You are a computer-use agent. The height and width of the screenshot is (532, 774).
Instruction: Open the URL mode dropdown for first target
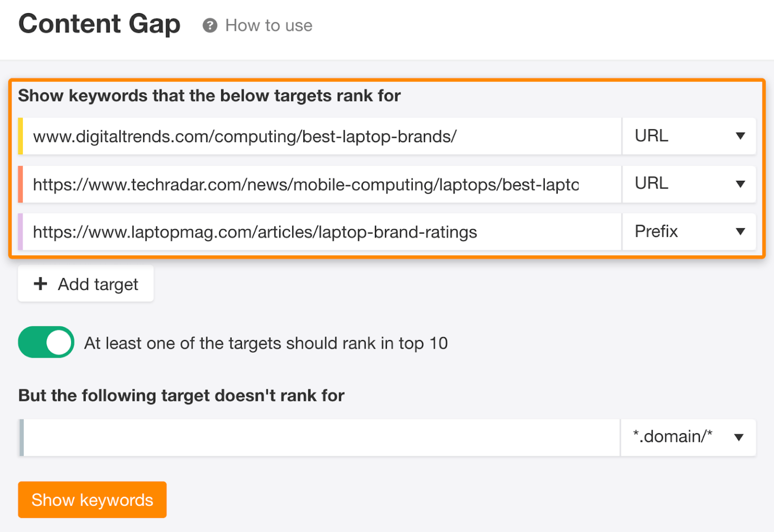(689, 136)
